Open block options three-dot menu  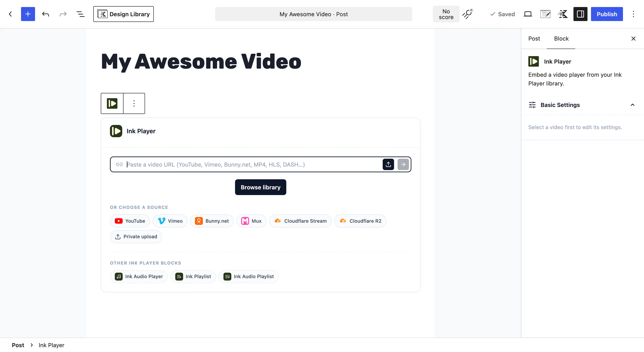click(x=134, y=103)
